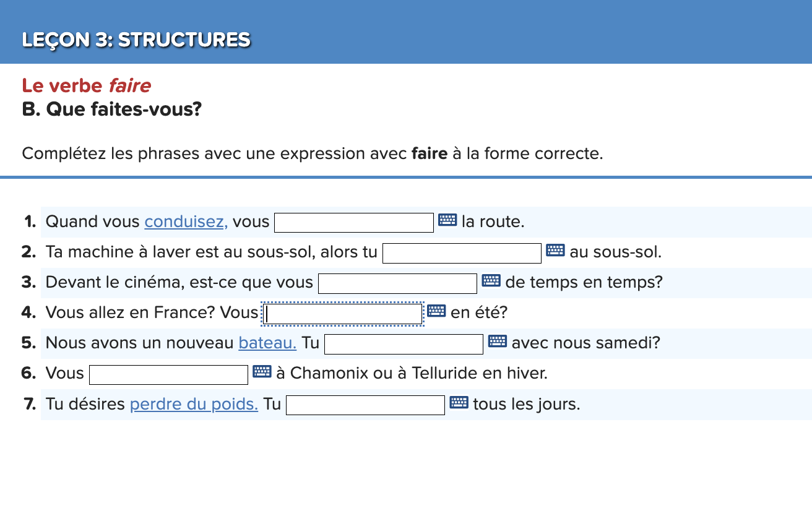Open the hint link "bateau"
Screen dimensions: 812x516
tap(266, 343)
